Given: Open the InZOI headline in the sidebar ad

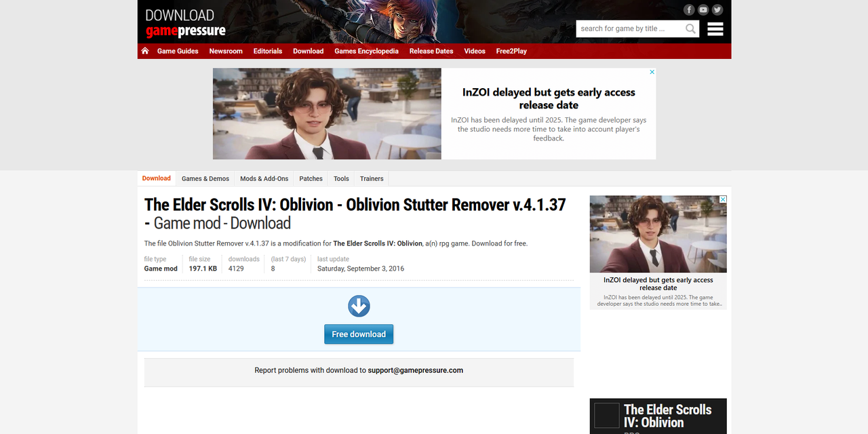Looking at the screenshot, I should coord(658,283).
